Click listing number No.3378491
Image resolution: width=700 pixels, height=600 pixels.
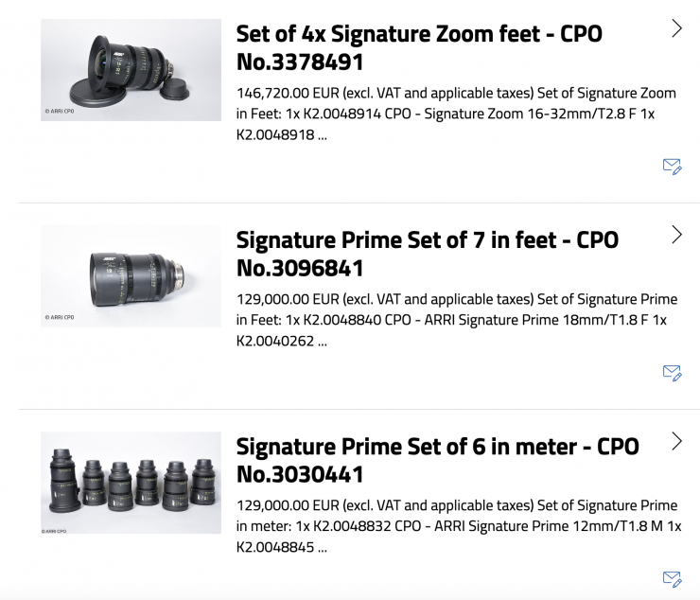299,62
